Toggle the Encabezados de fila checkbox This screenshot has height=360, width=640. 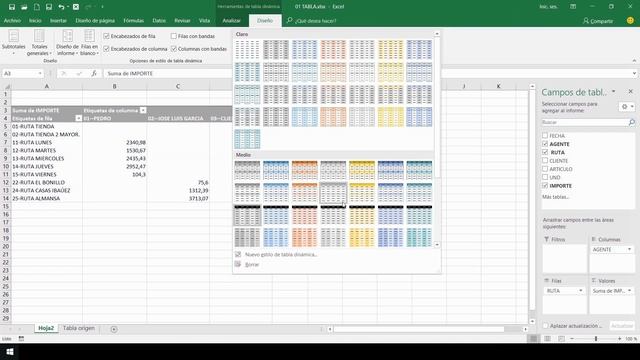pos(107,36)
